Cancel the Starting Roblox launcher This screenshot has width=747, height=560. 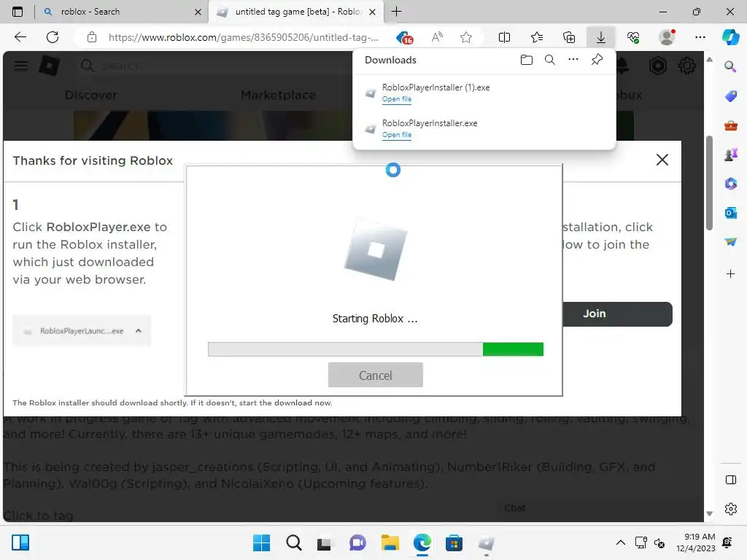[376, 376]
